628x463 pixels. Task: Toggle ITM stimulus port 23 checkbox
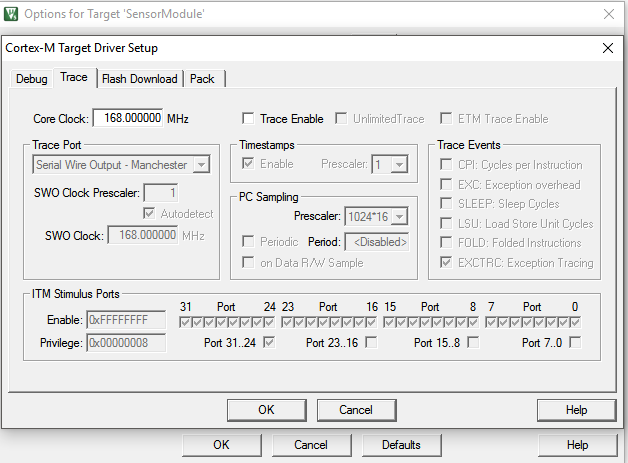point(287,322)
